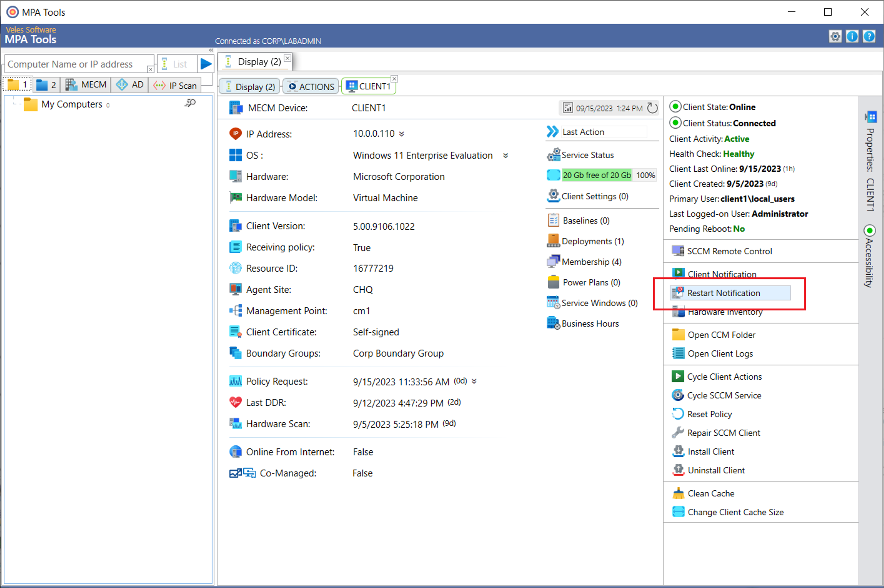Click the Client Version value 5.00.9106.1022
Screen dimensions: 884x588
point(384,226)
